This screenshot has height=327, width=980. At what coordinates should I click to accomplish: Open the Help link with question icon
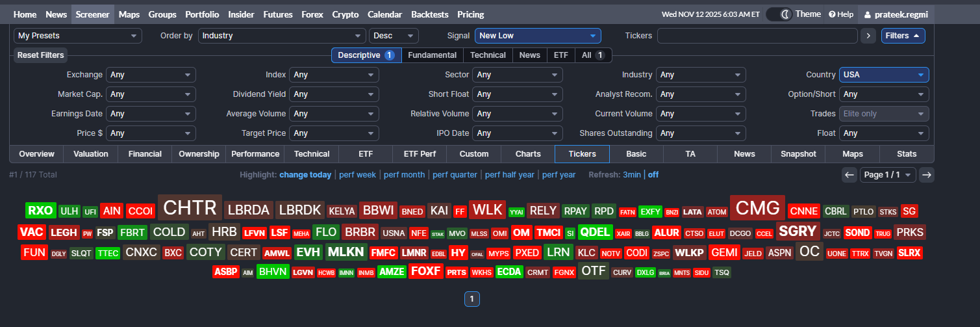841,14
